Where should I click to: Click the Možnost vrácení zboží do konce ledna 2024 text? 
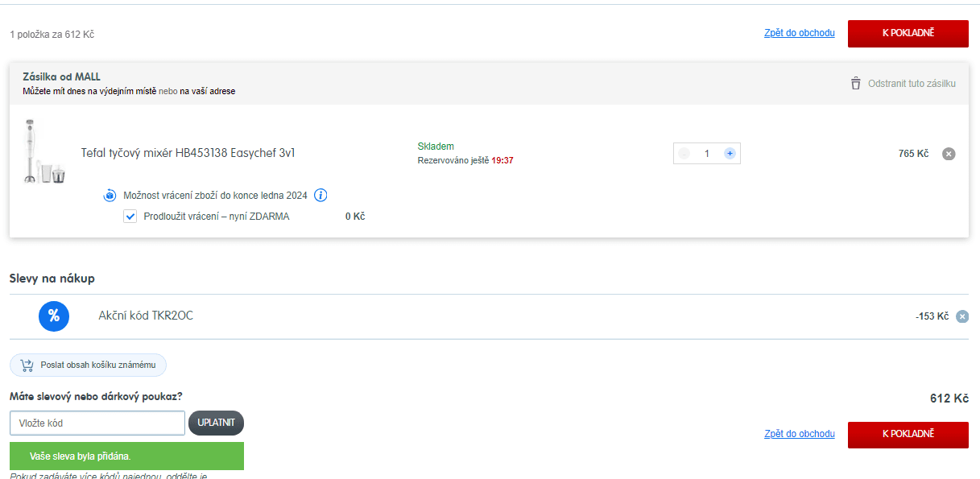[216, 196]
